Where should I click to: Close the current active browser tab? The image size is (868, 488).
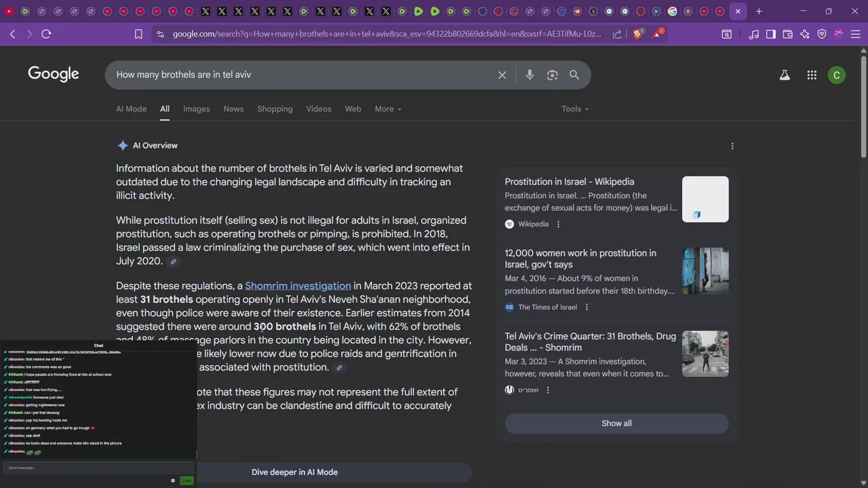coord(738,12)
